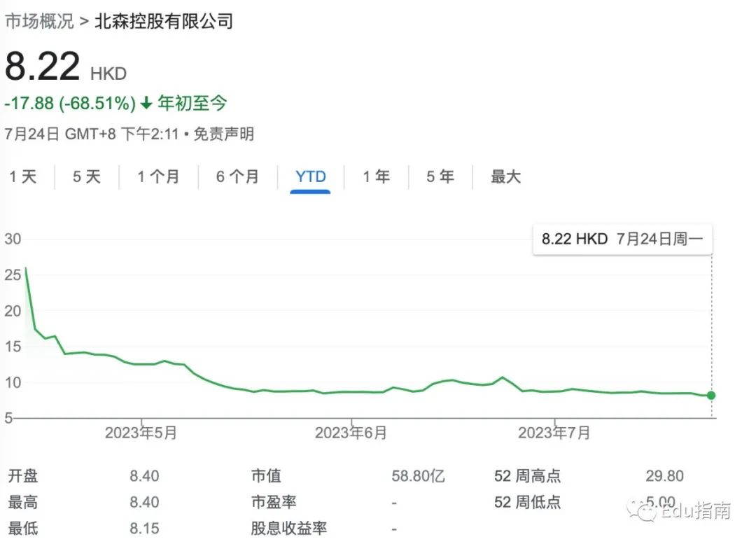Click the 市值 label
This screenshot has width=756, height=544.
[x=266, y=476]
